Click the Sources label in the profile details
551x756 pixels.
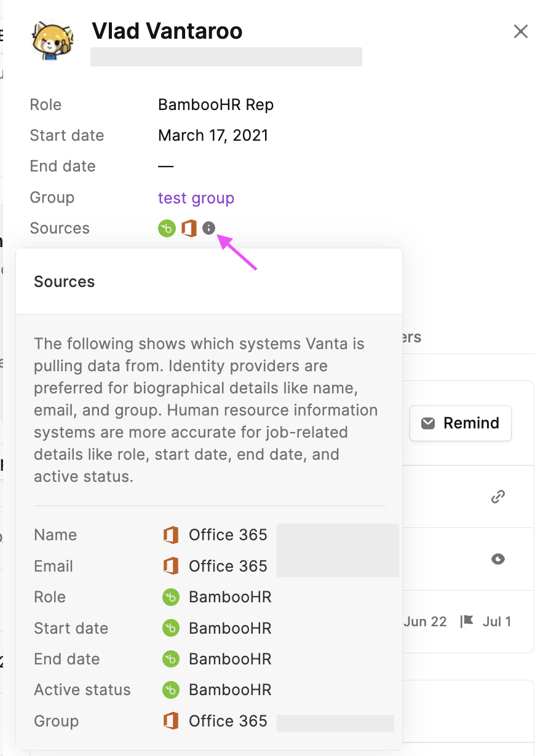[x=60, y=229]
